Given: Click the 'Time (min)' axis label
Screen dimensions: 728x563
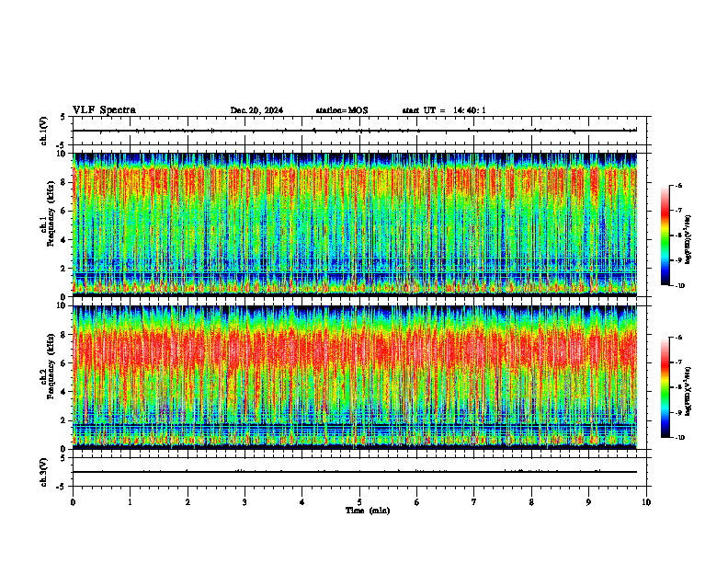Looking at the screenshot, I should 368,511.
